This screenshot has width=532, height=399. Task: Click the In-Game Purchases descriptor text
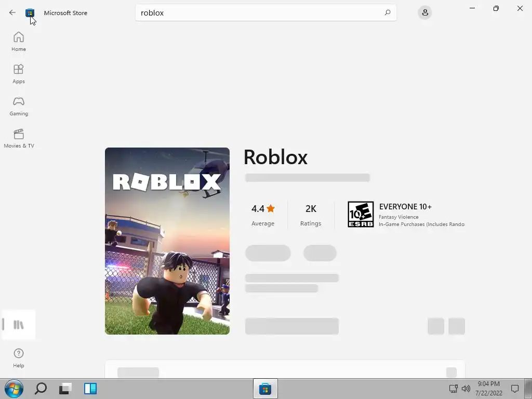click(422, 224)
